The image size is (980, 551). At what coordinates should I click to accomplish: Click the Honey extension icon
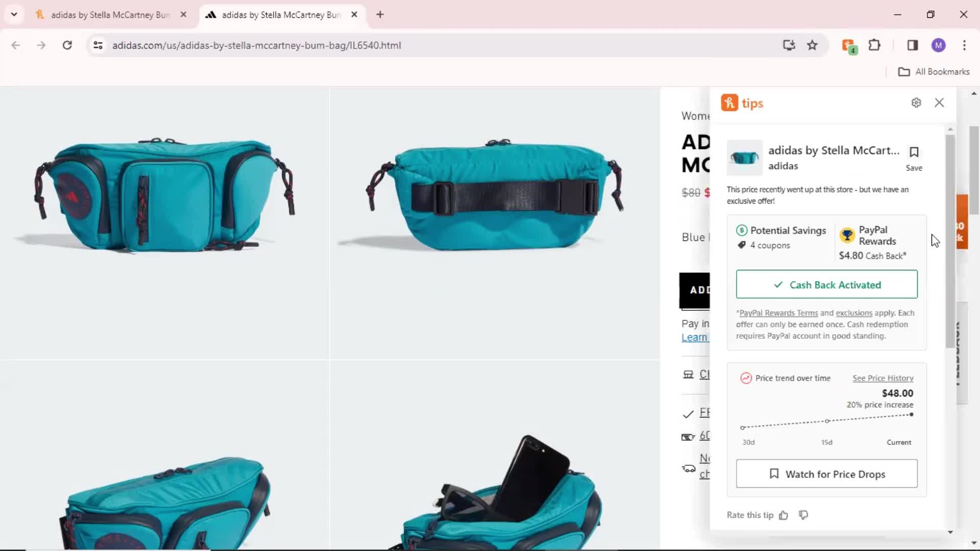[849, 46]
